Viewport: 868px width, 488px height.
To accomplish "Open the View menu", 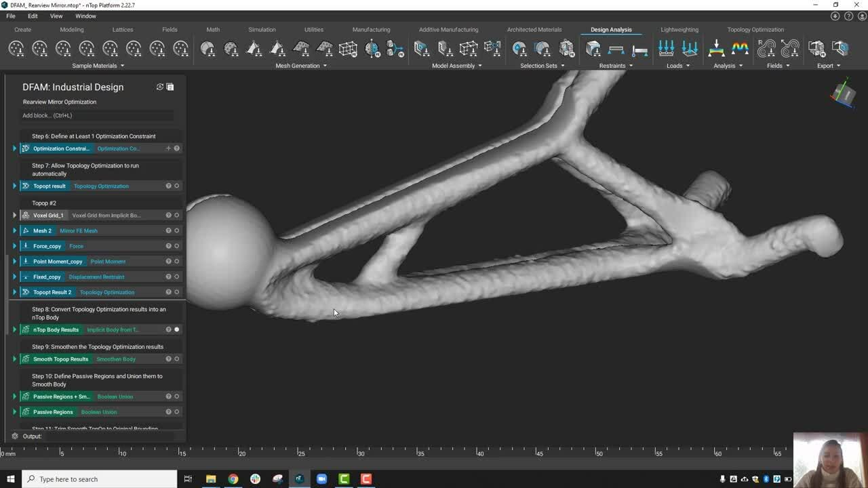I will (x=56, y=16).
